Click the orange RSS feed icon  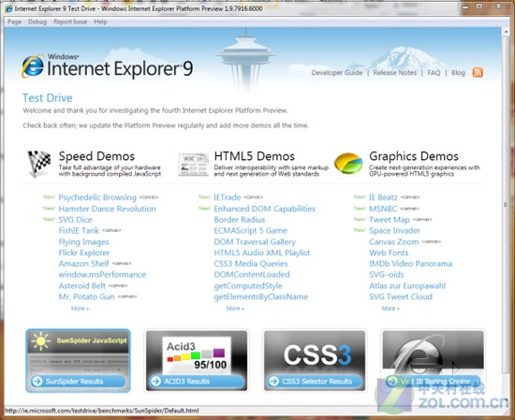pos(478,72)
